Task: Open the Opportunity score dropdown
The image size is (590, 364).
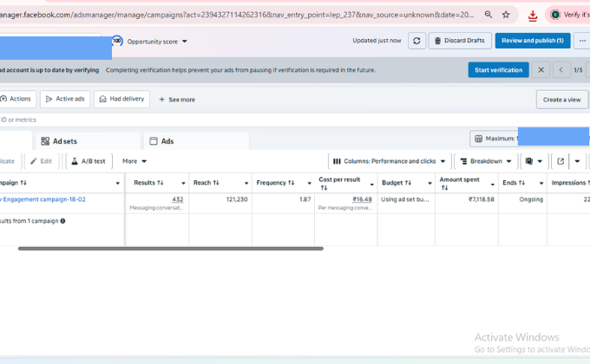Action: click(x=156, y=41)
